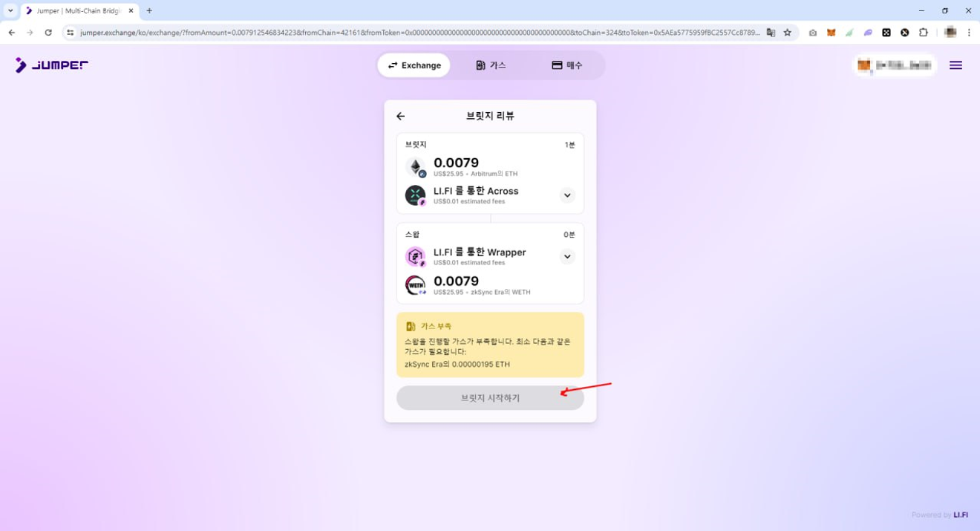Open the 매수 tab

tap(567, 65)
